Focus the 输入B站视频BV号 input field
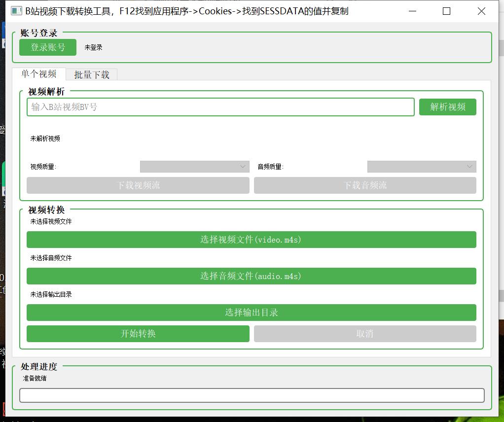The height and width of the screenshot is (422, 504). tap(220, 107)
